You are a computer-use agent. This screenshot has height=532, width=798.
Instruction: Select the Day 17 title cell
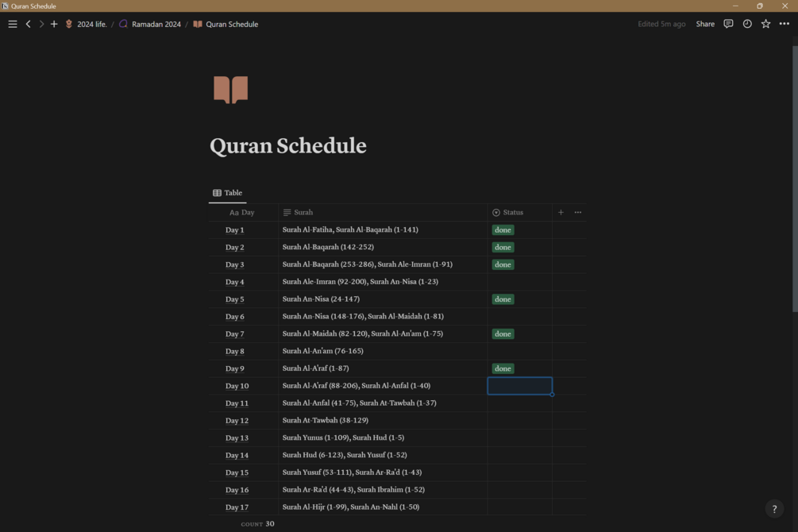tap(243, 507)
